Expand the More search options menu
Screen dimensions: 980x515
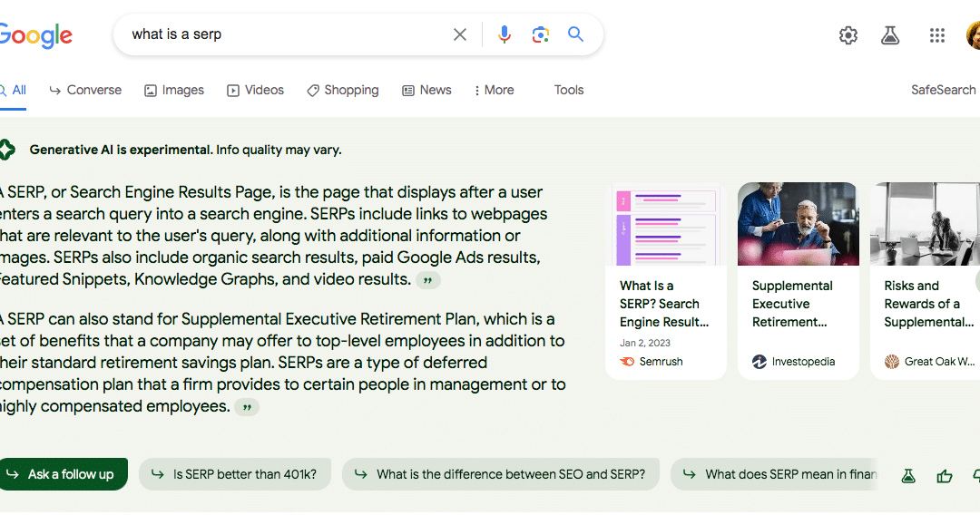pos(494,90)
